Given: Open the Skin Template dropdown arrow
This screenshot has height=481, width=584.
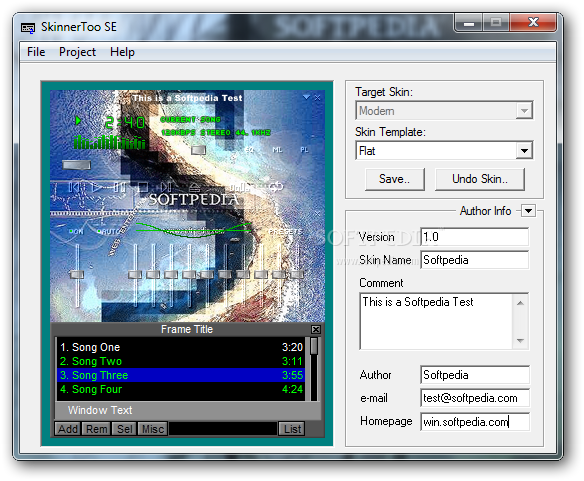Looking at the screenshot, I should pos(524,151).
